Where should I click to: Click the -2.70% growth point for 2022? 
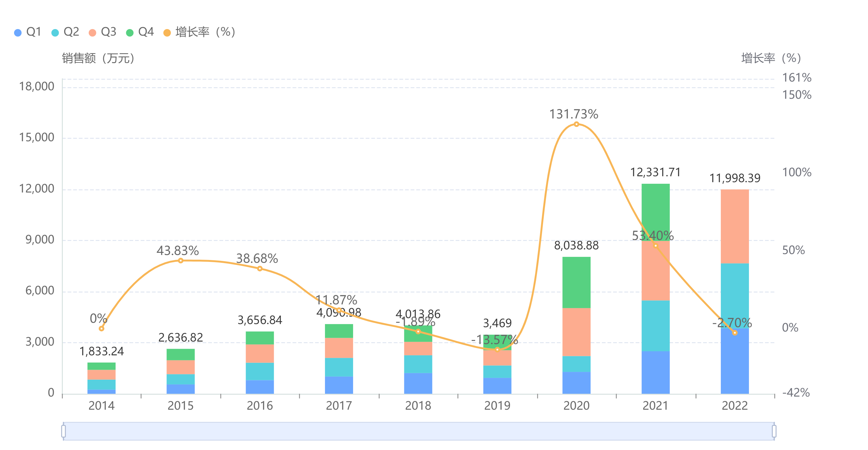click(735, 333)
